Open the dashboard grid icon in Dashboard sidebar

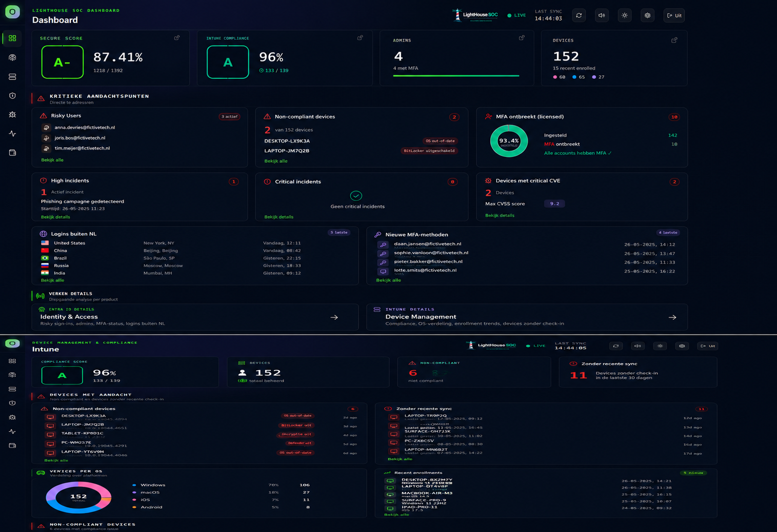click(x=12, y=38)
